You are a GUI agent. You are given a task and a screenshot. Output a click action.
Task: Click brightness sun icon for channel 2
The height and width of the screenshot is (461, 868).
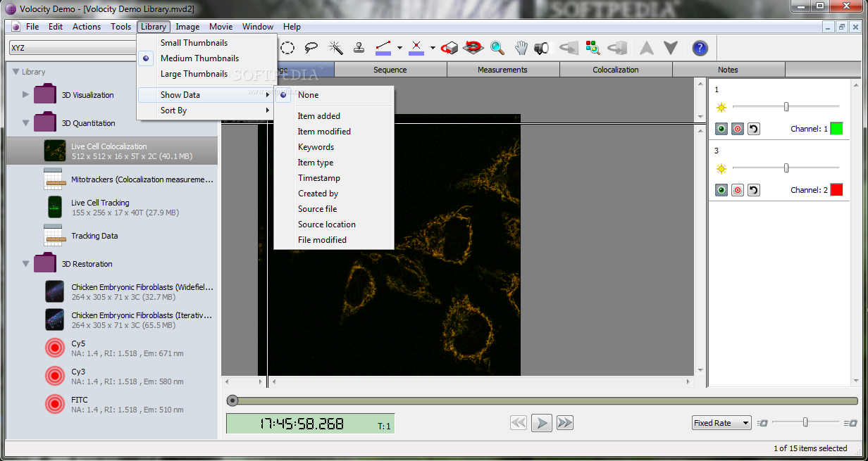[x=721, y=169]
